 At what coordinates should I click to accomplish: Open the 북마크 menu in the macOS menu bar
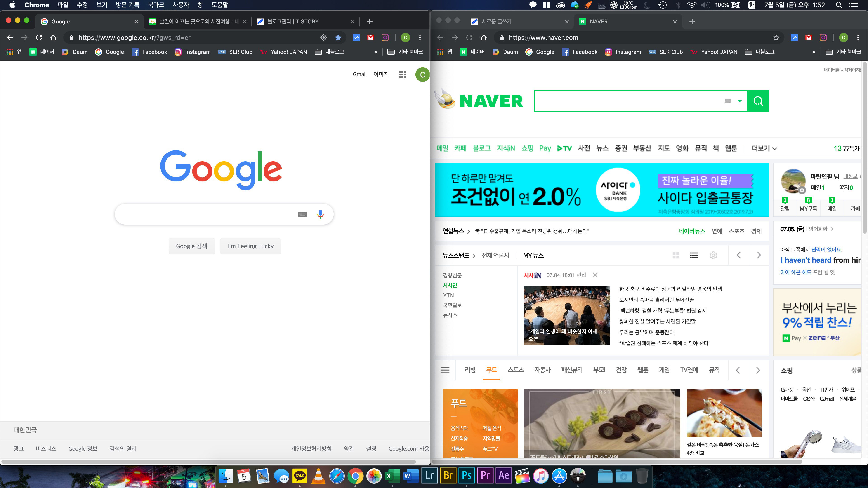[x=156, y=5]
